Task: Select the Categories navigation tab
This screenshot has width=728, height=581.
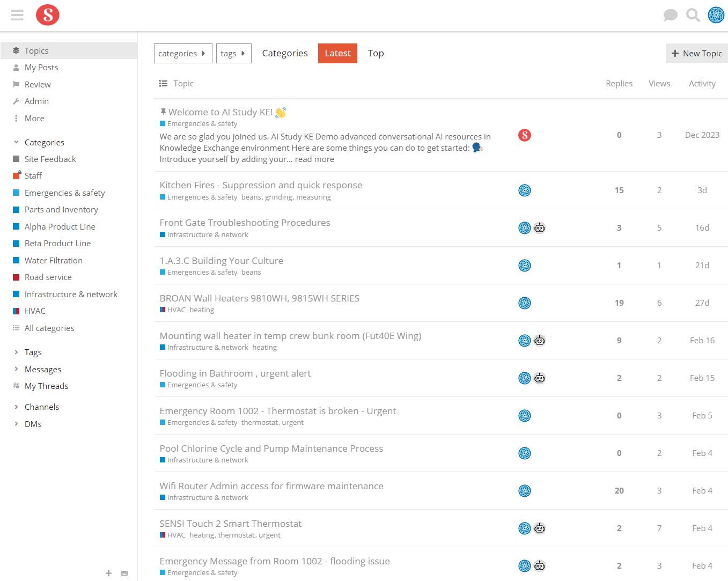Action: pos(285,53)
